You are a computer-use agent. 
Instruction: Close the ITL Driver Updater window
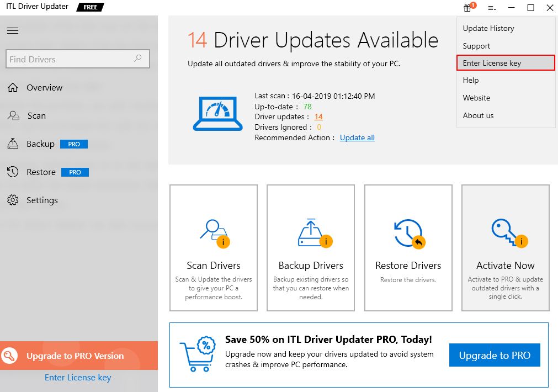550,8
